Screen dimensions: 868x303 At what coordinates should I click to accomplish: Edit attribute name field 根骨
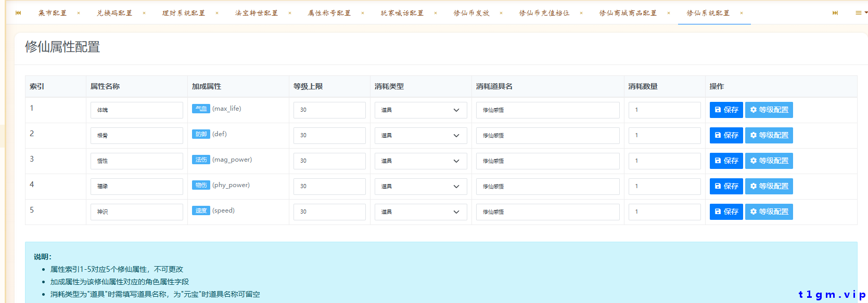point(137,136)
